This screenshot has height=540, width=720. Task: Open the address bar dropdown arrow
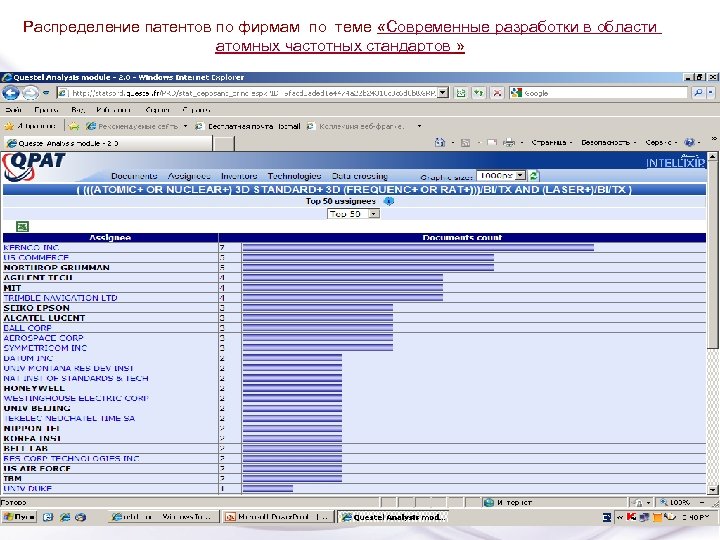[x=443, y=93]
